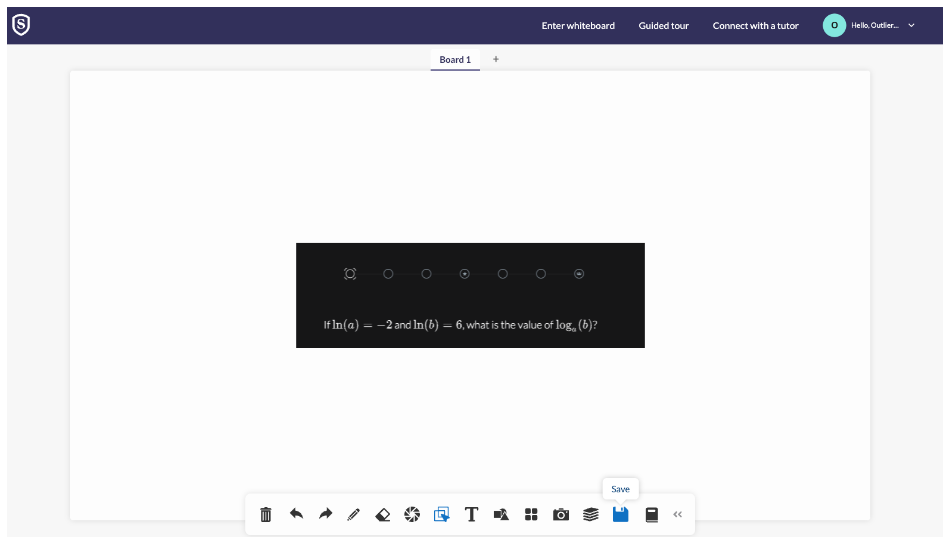Select the embedded math question image
Screen dimensions: 946x547
(470, 296)
